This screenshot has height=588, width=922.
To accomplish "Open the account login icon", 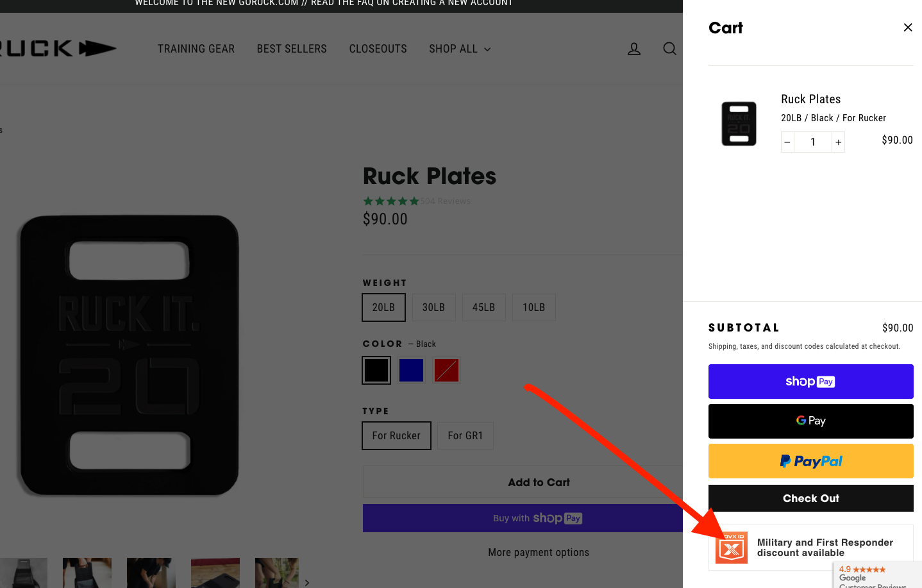I will tap(633, 49).
